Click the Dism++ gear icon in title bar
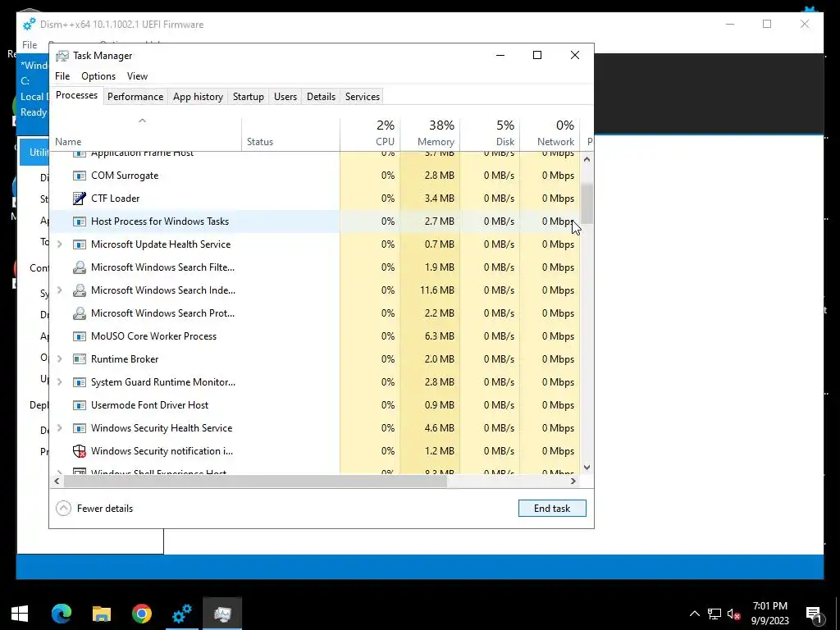Screen dimensions: 840x630 pyautogui.click(x=29, y=25)
